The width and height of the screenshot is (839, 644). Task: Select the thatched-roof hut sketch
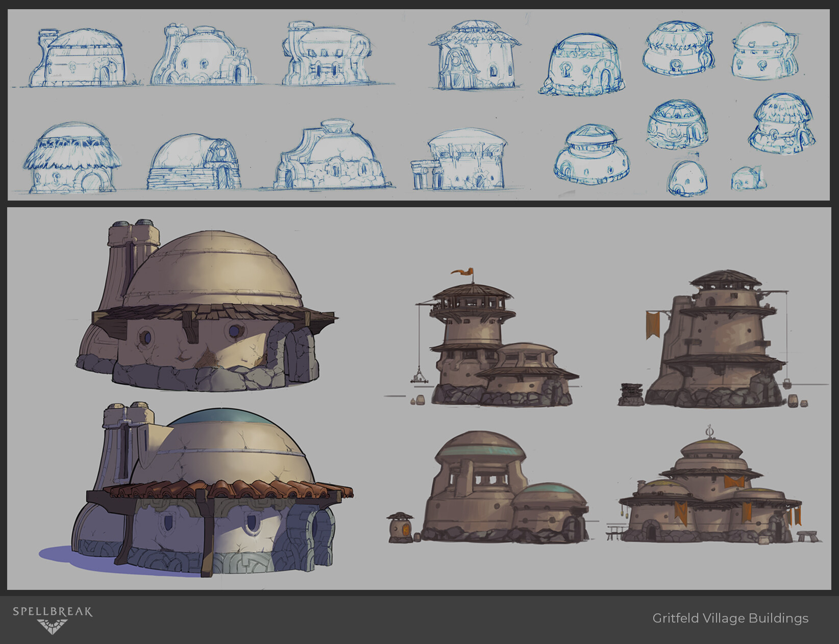(71, 158)
